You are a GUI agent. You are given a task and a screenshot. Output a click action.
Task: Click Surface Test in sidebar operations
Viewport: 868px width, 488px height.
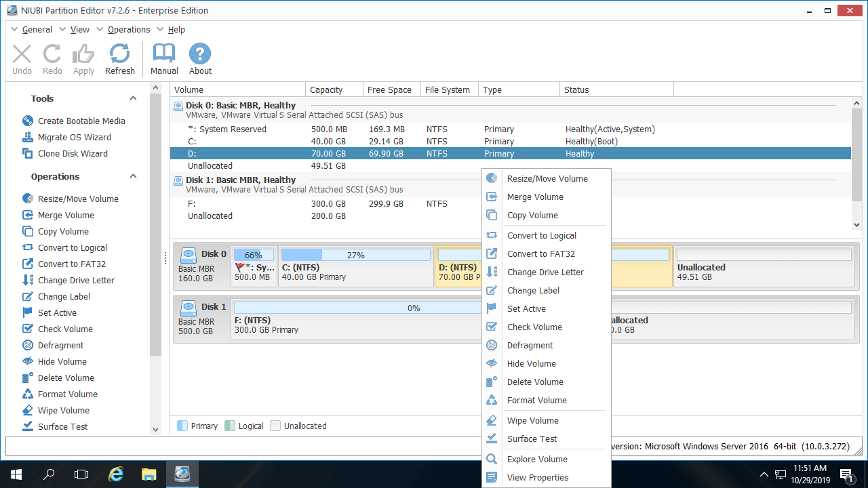tap(62, 426)
